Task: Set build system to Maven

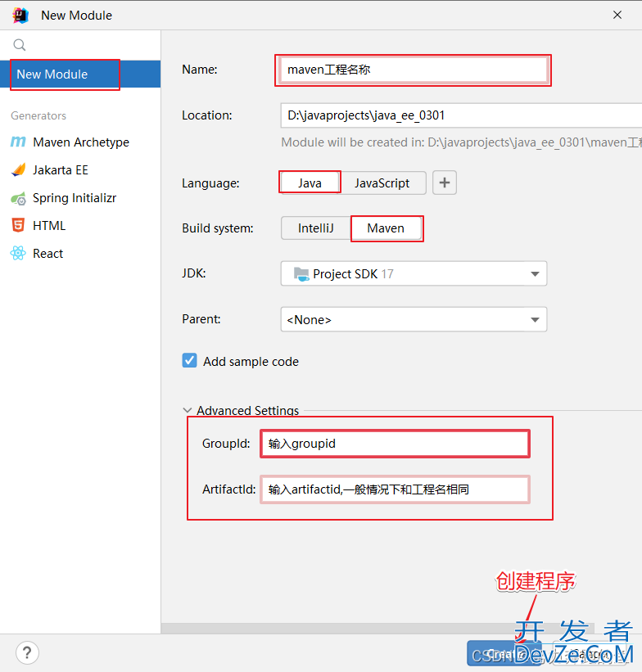Action: [x=386, y=228]
